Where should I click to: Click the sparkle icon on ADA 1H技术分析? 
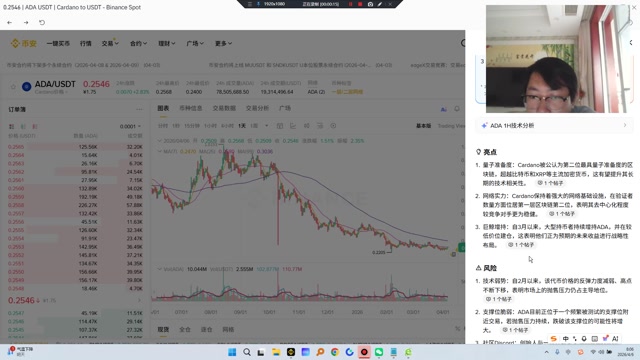point(484,126)
